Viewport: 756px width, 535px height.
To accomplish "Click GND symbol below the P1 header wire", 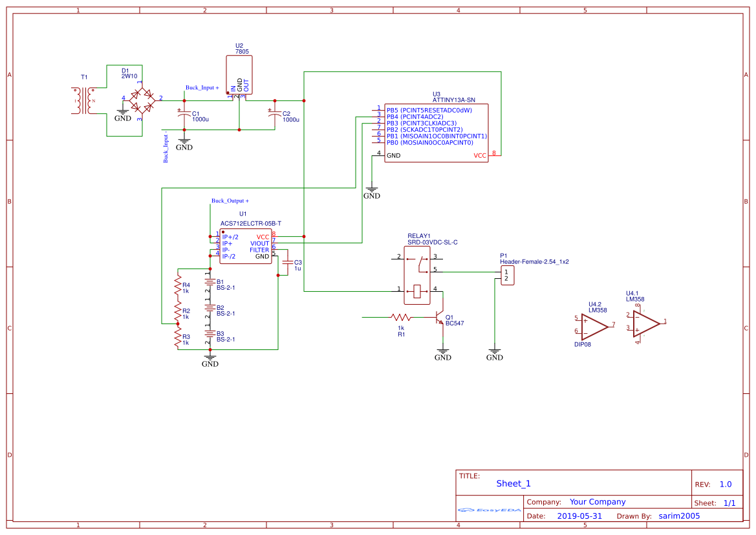I will click(x=494, y=355).
